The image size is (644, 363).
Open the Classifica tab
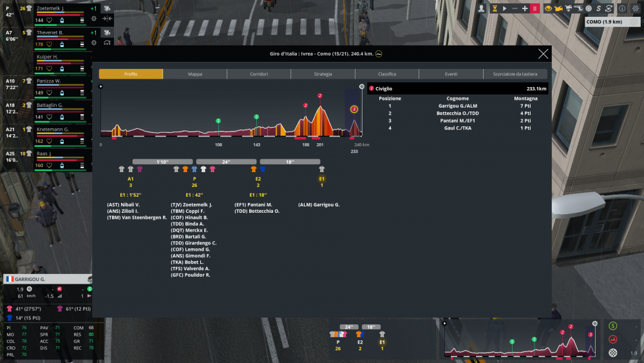[x=387, y=74]
